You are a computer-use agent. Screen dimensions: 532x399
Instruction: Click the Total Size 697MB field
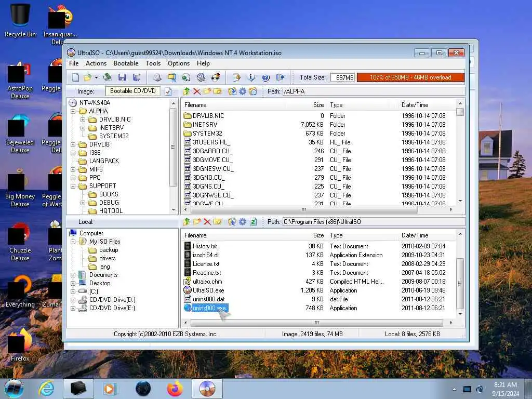click(x=342, y=77)
